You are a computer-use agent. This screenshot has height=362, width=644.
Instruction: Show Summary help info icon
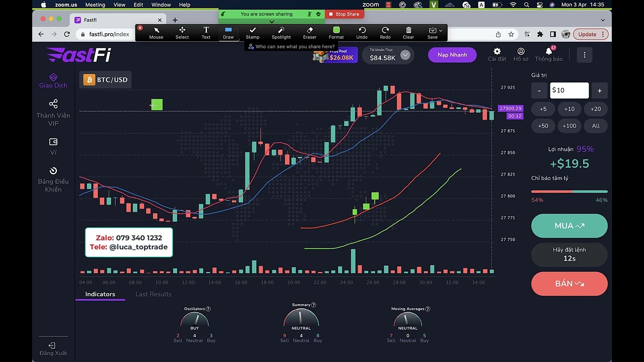click(313, 305)
